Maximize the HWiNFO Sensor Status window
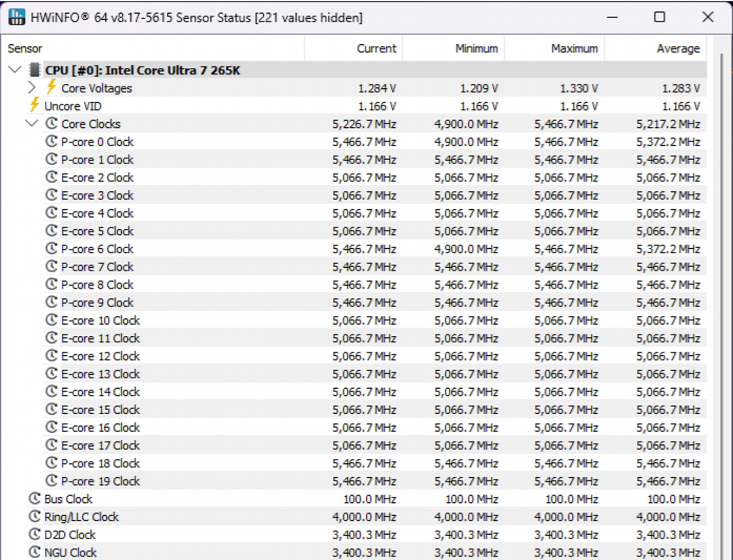Screen dimensions: 733x560 [x=660, y=17]
